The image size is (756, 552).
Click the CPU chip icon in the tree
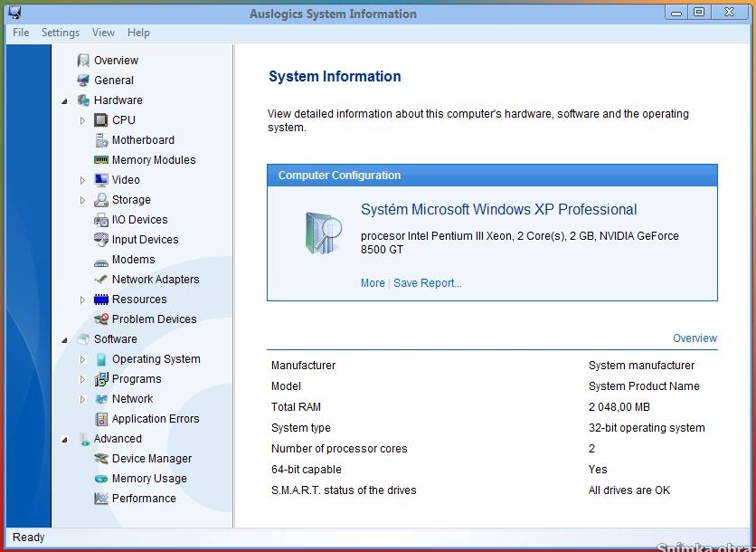(101, 120)
